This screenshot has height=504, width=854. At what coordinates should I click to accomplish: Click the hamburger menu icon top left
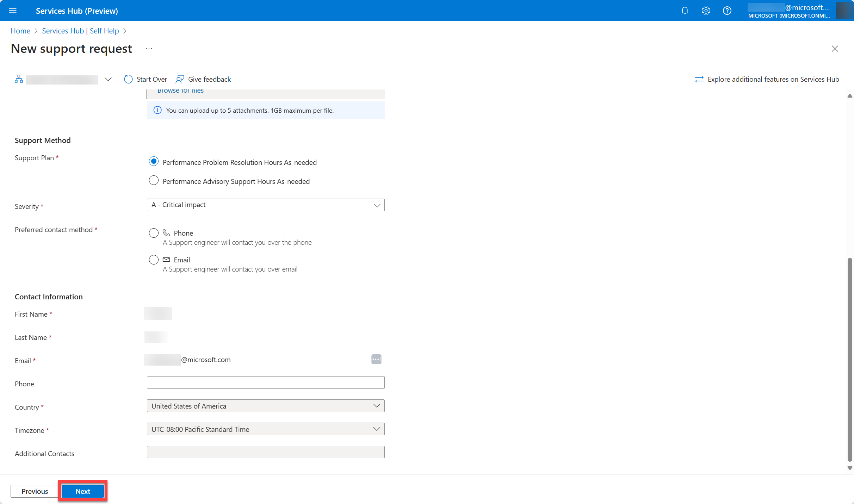[13, 11]
